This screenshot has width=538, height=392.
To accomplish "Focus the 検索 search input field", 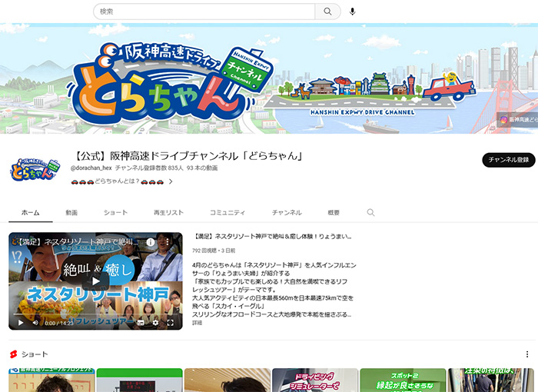I will point(204,12).
